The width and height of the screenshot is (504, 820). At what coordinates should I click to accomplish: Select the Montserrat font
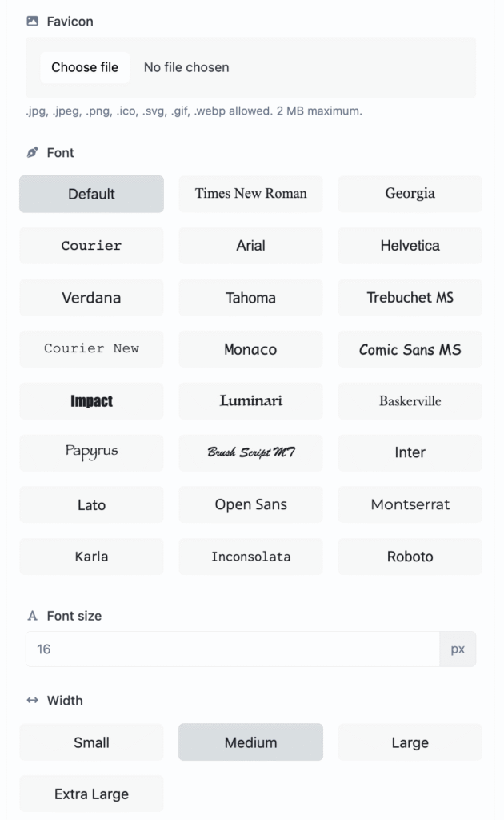click(410, 504)
